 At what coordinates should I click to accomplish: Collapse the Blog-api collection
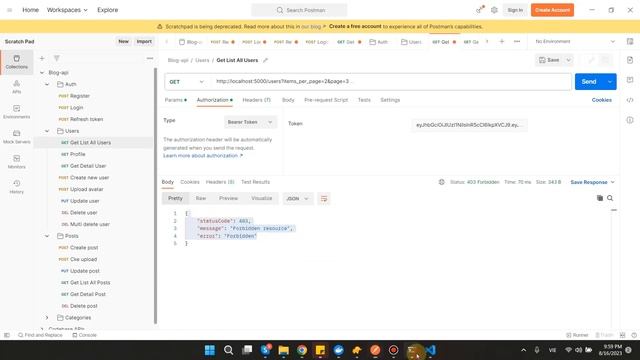[x=42, y=73]
